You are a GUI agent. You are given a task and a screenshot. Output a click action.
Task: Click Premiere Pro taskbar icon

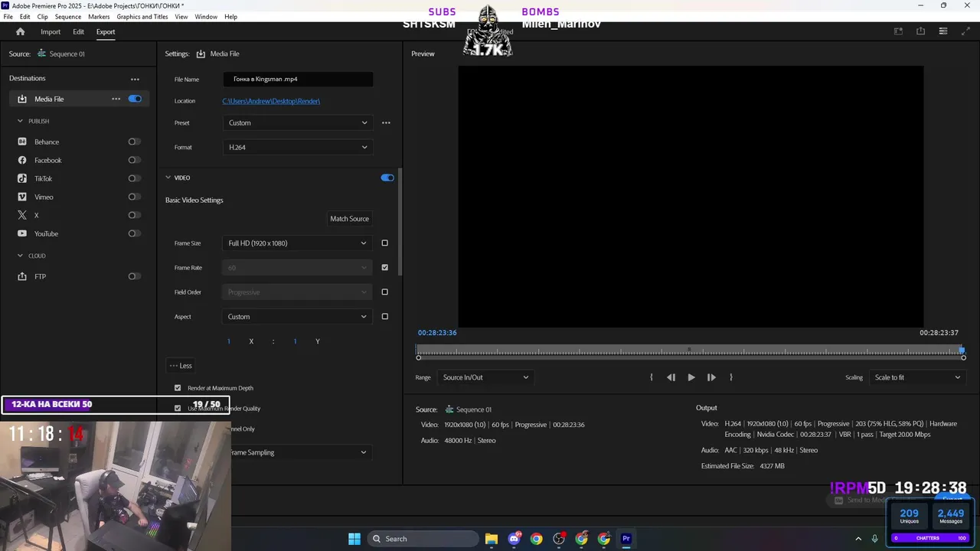pos(626,539)
